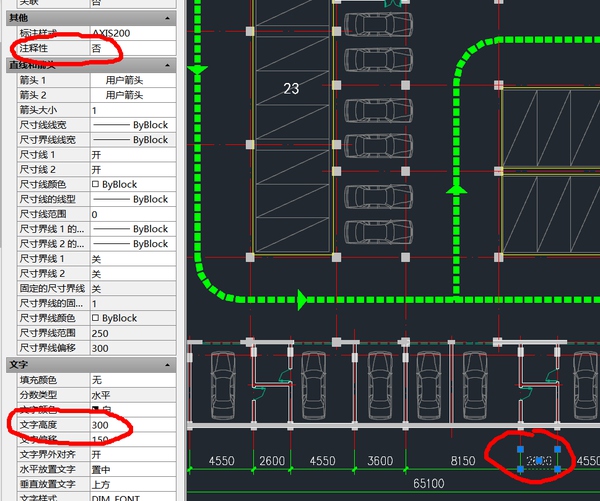The height and width of the screenshot is (501, 600).
Task: Click the green up arrow traffic marker
Action: pos(456,188)
